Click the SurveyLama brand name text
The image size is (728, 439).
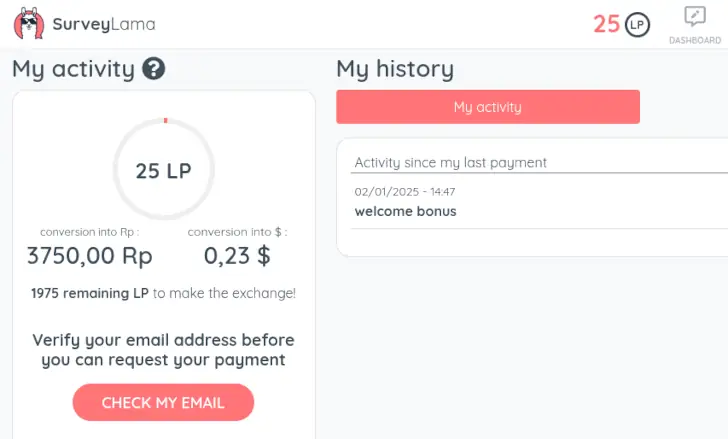click(x=104, y=24)
